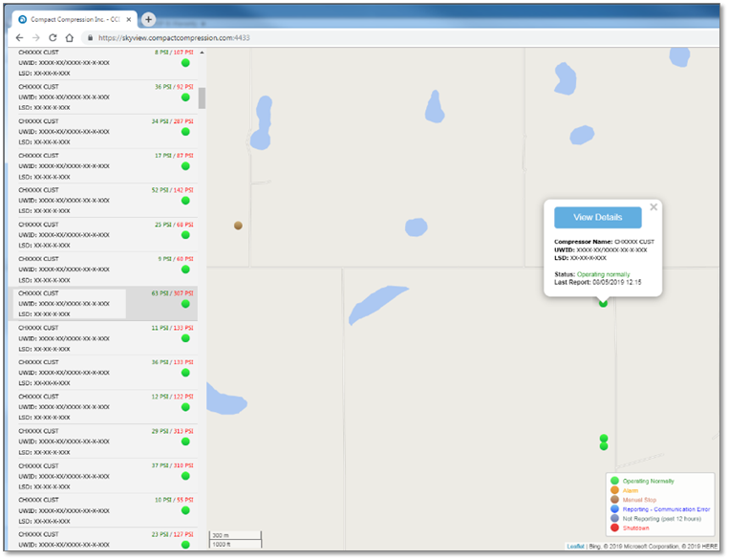Click the red Shutdown legend swatch

(614, 528)
